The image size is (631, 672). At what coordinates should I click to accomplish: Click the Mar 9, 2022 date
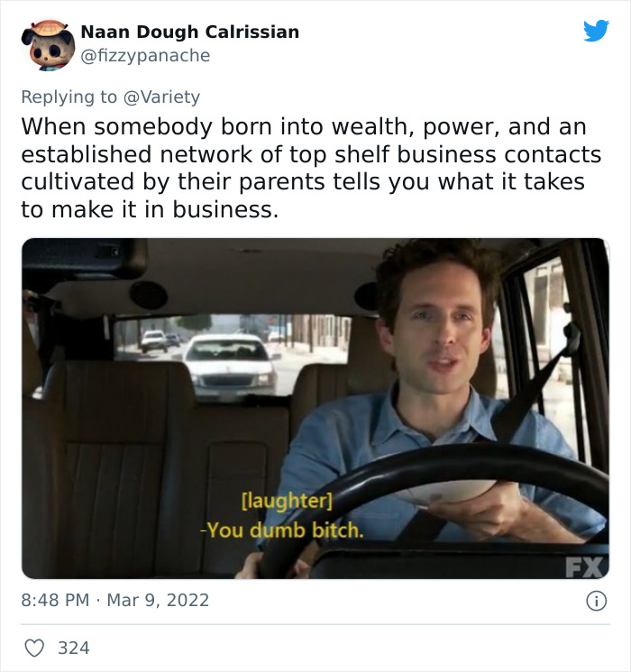(x=158, y=600)
